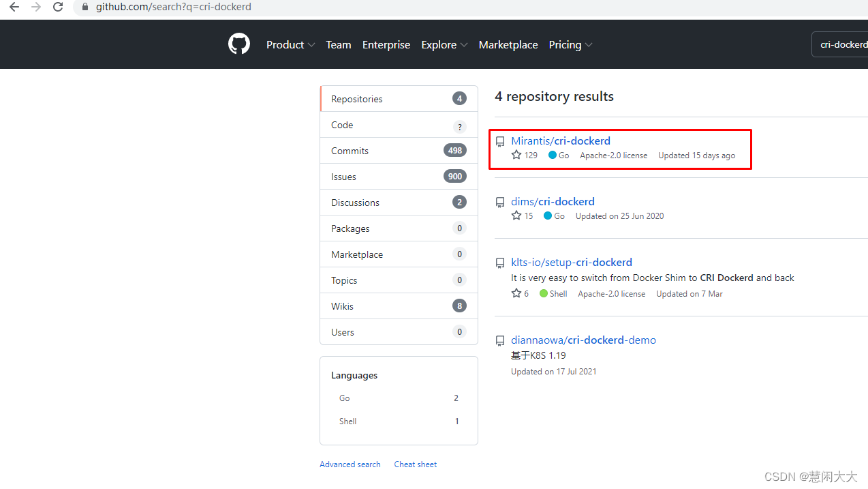
Task: Click the repo icon beside Mirantis/cri-dockerd
Action: 500,142
